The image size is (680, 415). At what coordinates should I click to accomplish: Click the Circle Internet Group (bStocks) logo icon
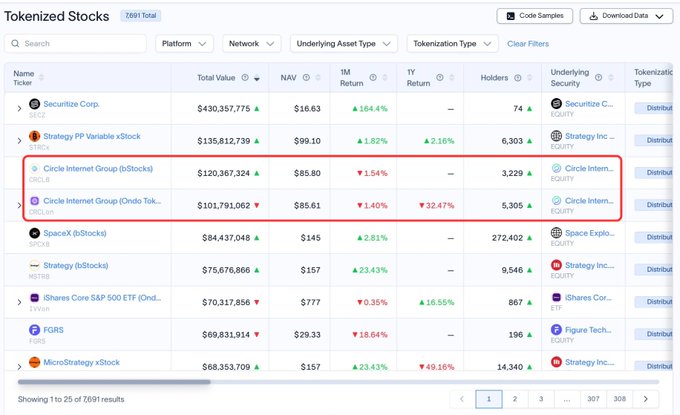[x=34, y=169]
